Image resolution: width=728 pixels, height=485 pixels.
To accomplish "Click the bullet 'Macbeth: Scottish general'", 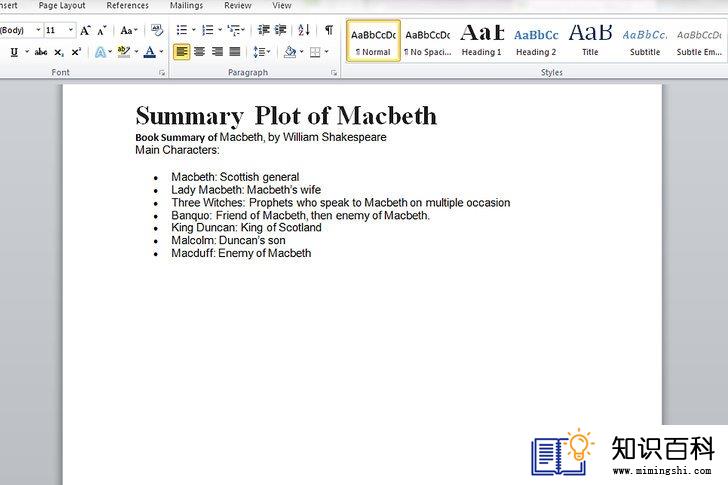I will (235, 177).
